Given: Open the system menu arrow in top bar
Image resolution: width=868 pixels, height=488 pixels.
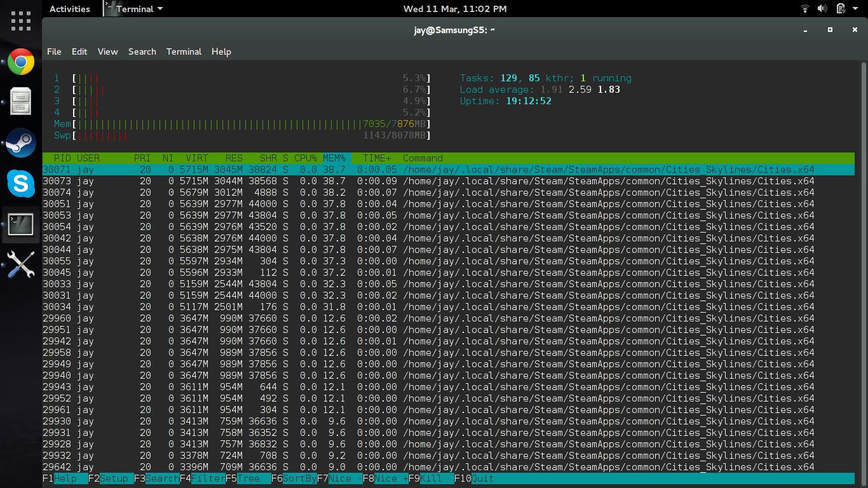Looking at the screenshot, I should pos(855,9).
